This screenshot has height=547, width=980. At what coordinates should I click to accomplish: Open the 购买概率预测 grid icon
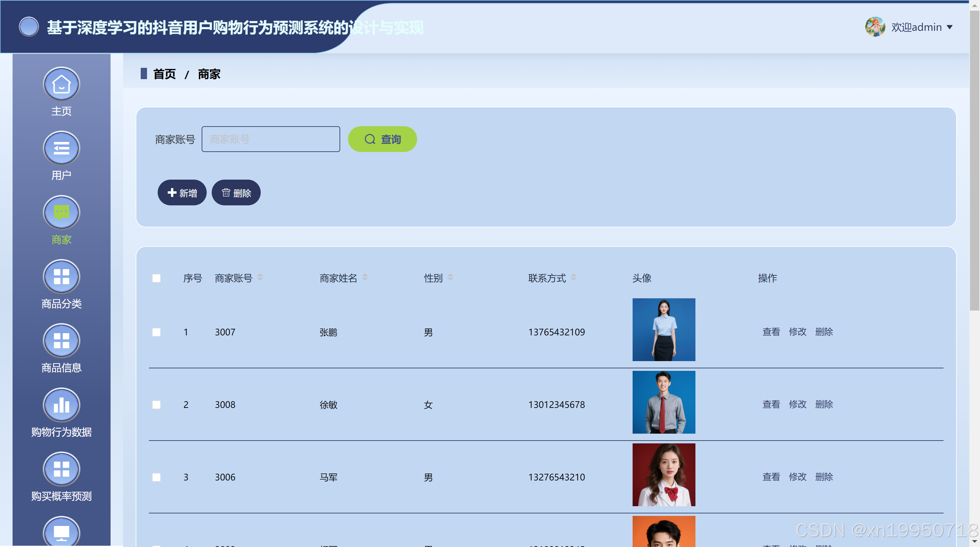pyautogui.click(x=61, y=469)
